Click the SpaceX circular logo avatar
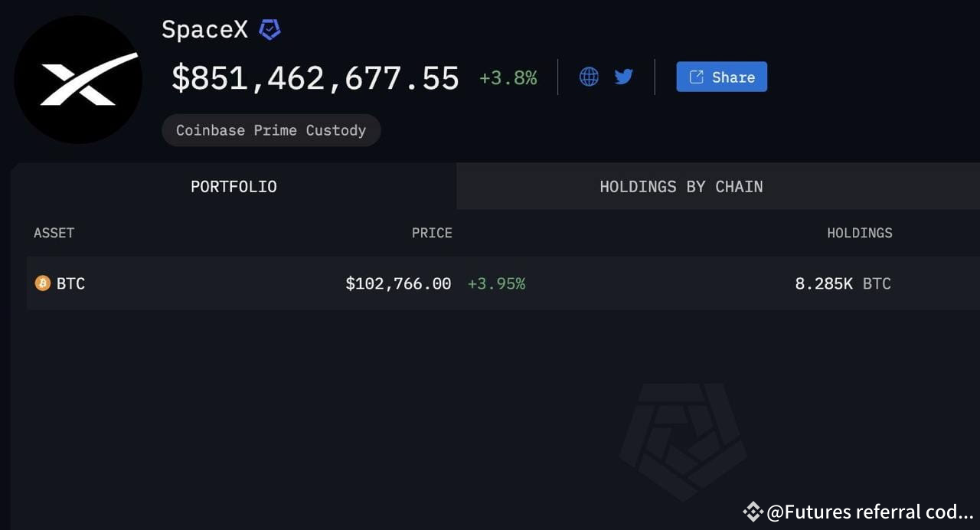Viewport: 980px width, 530px height. pos(78,78)
